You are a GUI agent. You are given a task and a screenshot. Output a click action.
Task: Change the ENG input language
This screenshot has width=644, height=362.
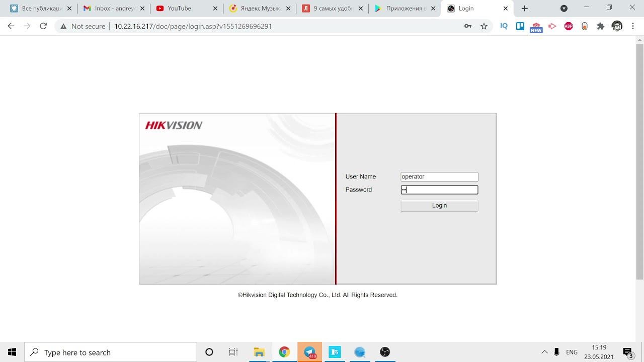pyautogui.click(x=572, y=352)
